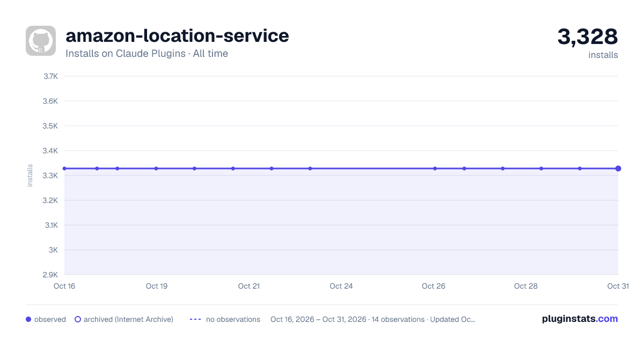
Task: Click the observed legend dot
Action: pos(28,319)
